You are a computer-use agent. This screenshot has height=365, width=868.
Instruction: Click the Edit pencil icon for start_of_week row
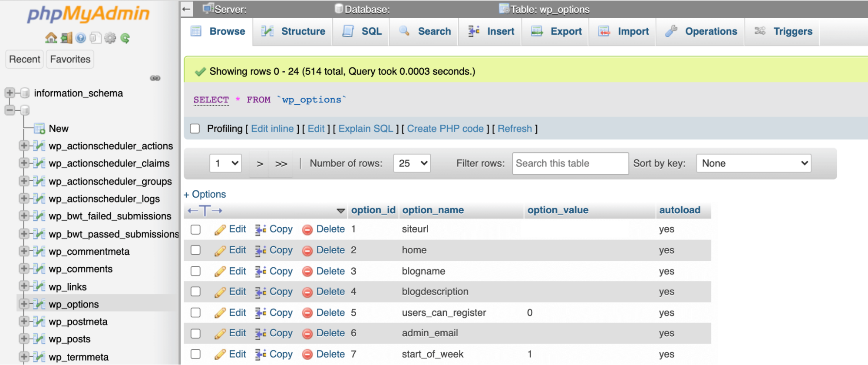coord(220,355)
